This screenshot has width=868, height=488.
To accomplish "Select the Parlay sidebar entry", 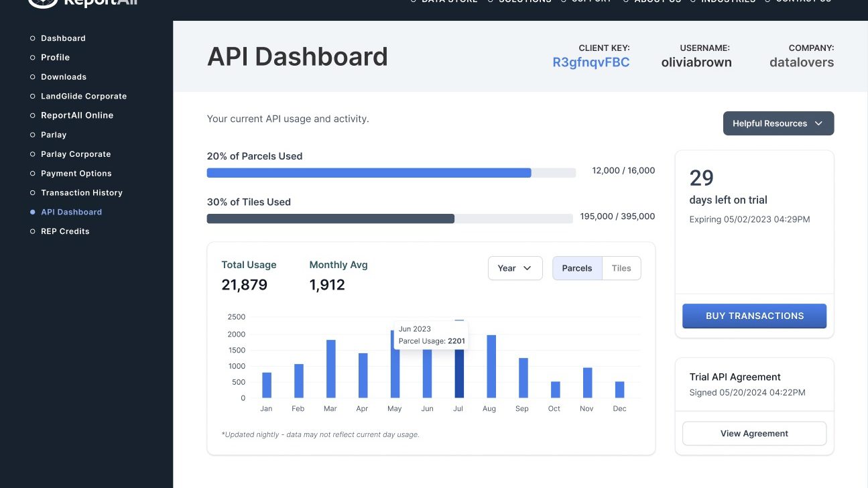I will coord(54,135).
